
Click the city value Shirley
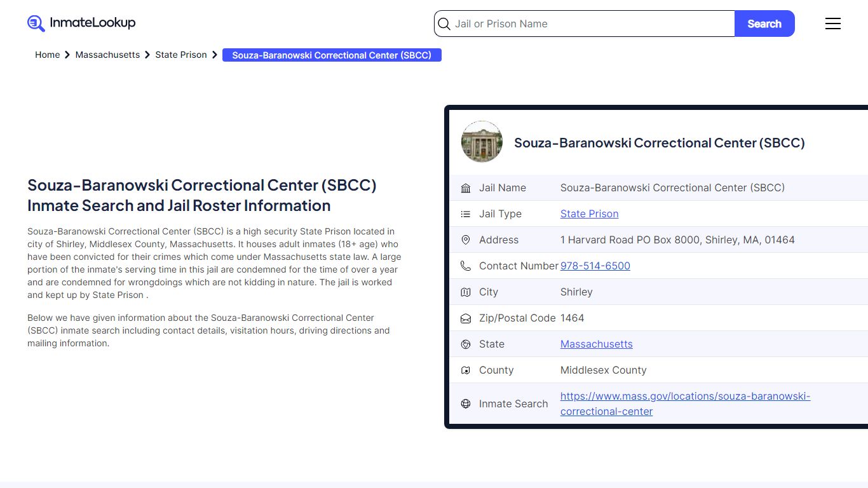(576, 292)
